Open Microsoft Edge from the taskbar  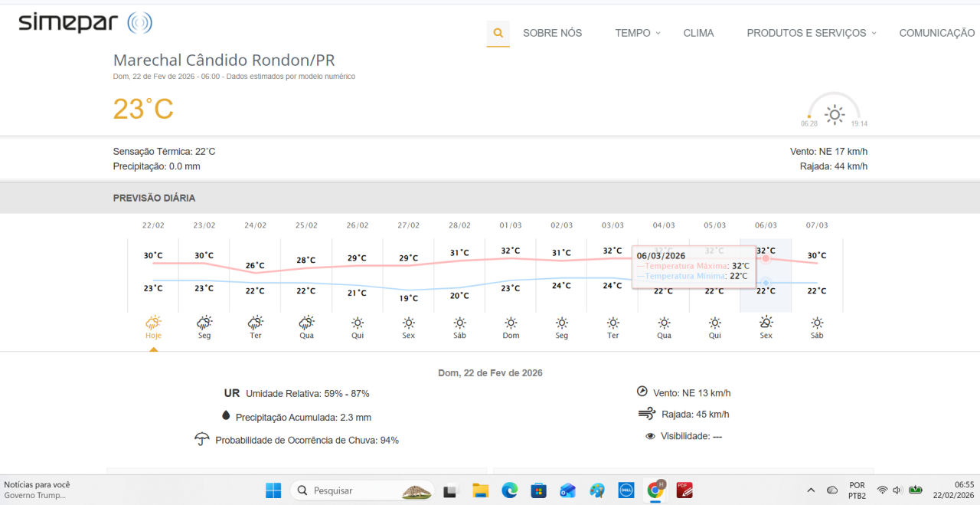[509, 490]
